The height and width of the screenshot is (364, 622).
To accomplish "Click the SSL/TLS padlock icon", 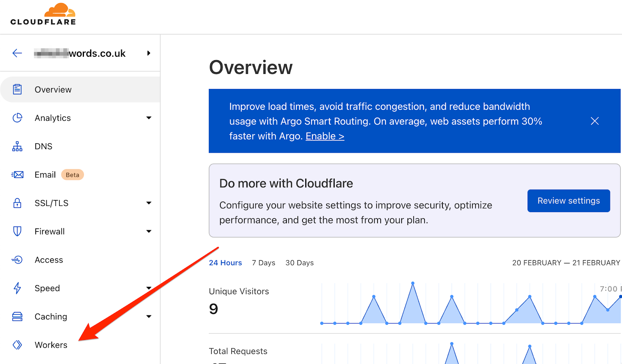I will coord(17,203).
